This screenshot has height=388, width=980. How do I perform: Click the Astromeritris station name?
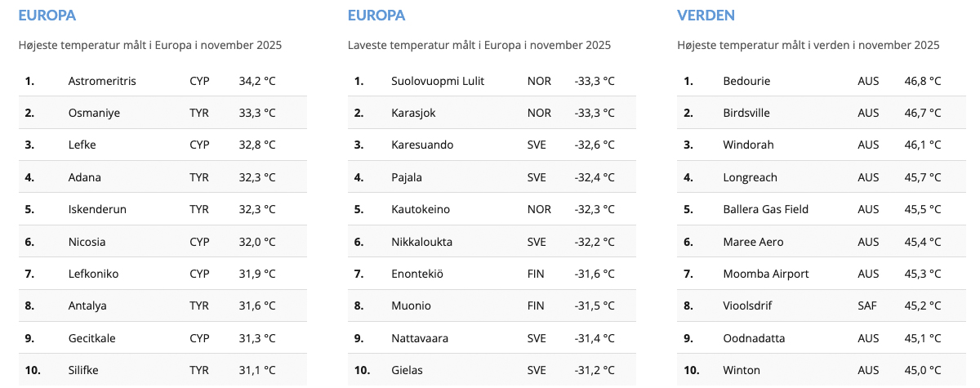pos(102,81)
